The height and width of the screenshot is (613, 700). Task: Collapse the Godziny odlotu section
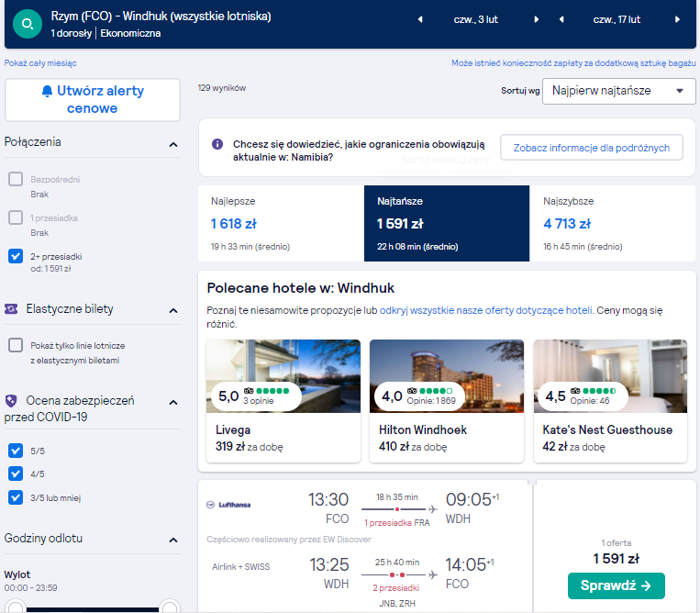pos(173,541)
